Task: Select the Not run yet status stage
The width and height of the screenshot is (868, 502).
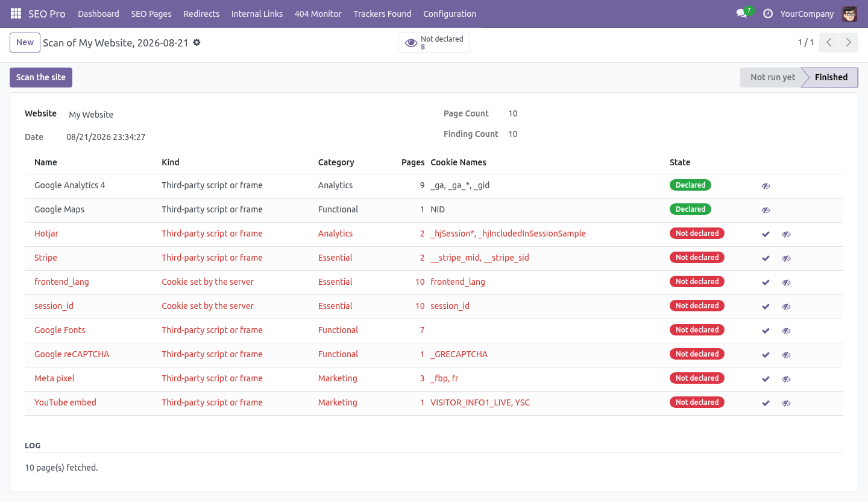Action: point(772,77)
